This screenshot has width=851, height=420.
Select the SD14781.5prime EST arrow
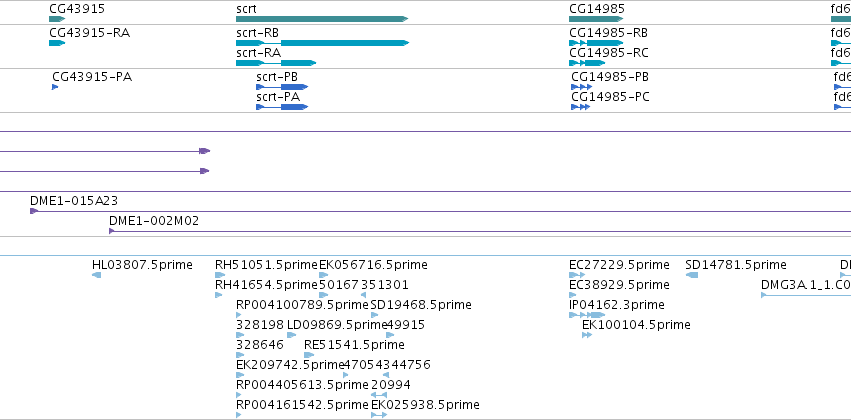coord(691,275)
